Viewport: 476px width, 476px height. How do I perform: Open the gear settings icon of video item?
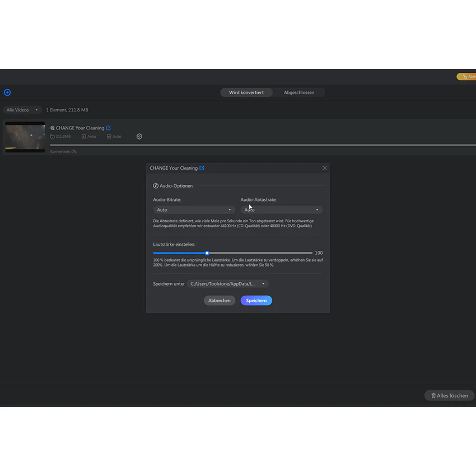(x=139, y=137)
